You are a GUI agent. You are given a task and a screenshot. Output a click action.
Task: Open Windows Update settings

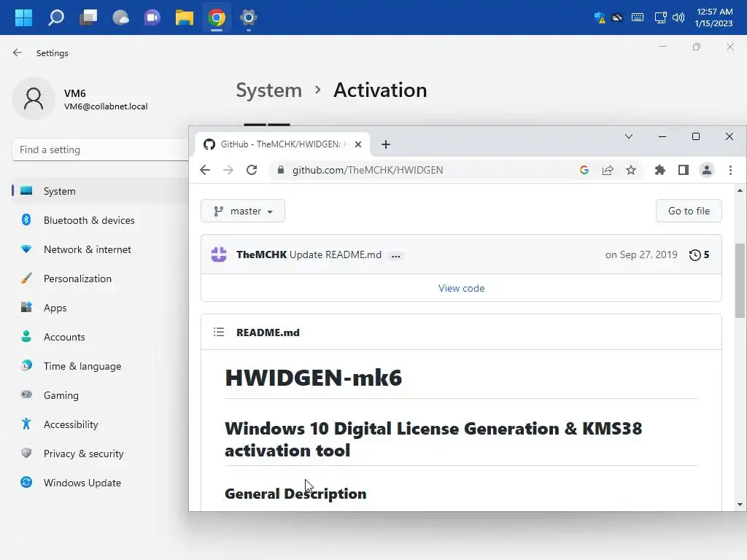click(x=82, y=483)
